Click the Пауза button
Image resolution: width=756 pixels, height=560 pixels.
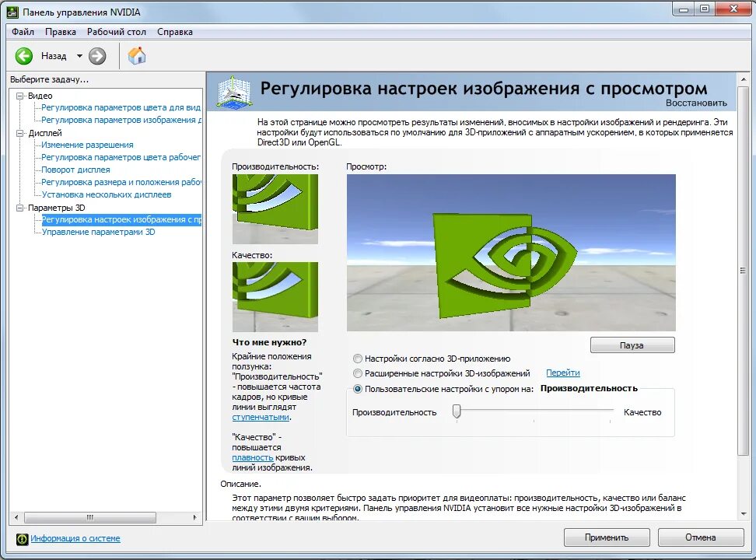(x=632, y=345)
